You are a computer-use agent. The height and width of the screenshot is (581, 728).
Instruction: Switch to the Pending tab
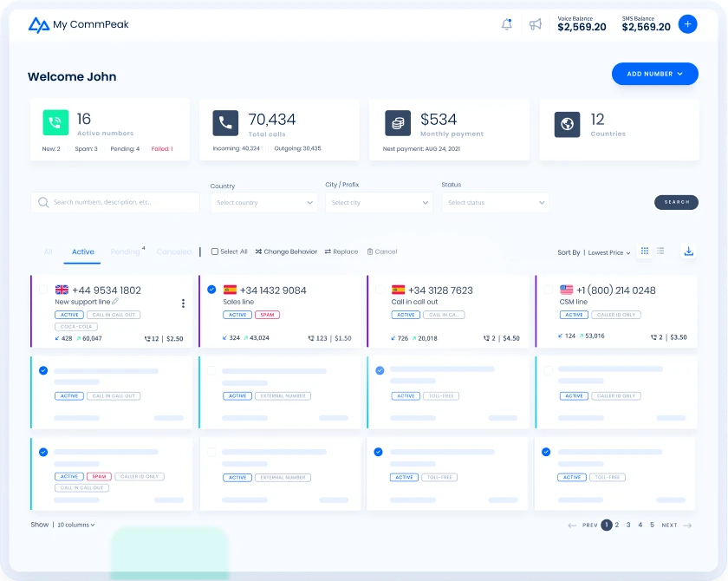point(125,251)
